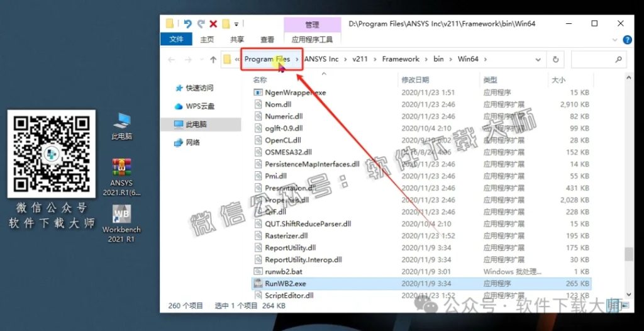The width and height of the screenshot is (644, 331).
Task: Click the scrollbar up arrow
Action: click(x=628, y=77)
